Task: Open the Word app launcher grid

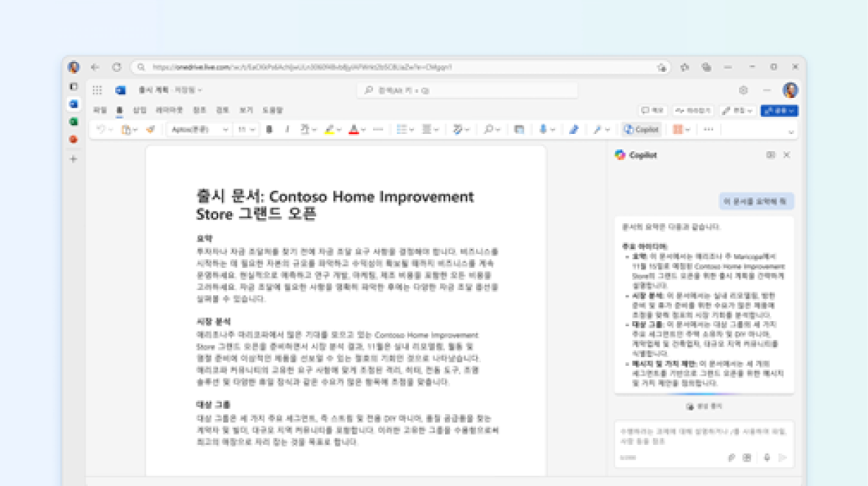Action: [97, 90]
